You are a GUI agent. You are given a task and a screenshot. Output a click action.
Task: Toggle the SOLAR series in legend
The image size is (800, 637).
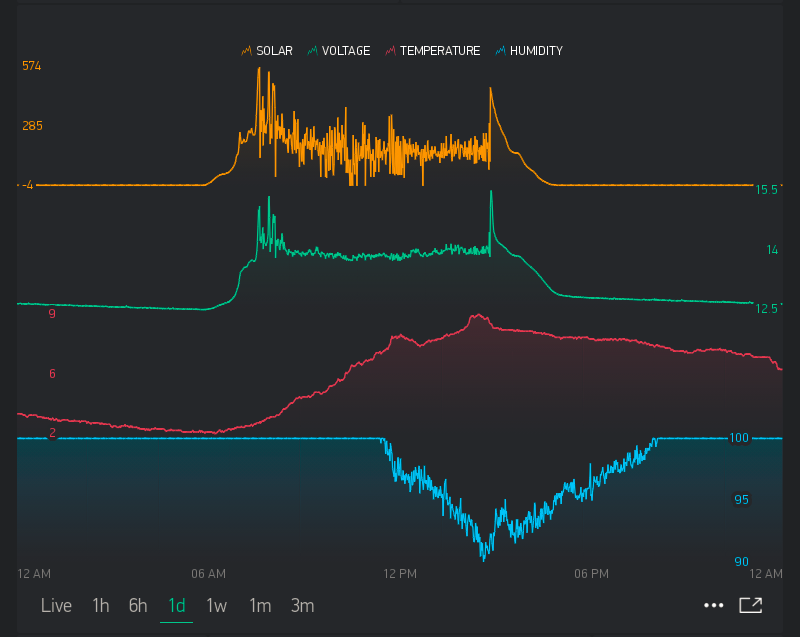coord(267,50)
